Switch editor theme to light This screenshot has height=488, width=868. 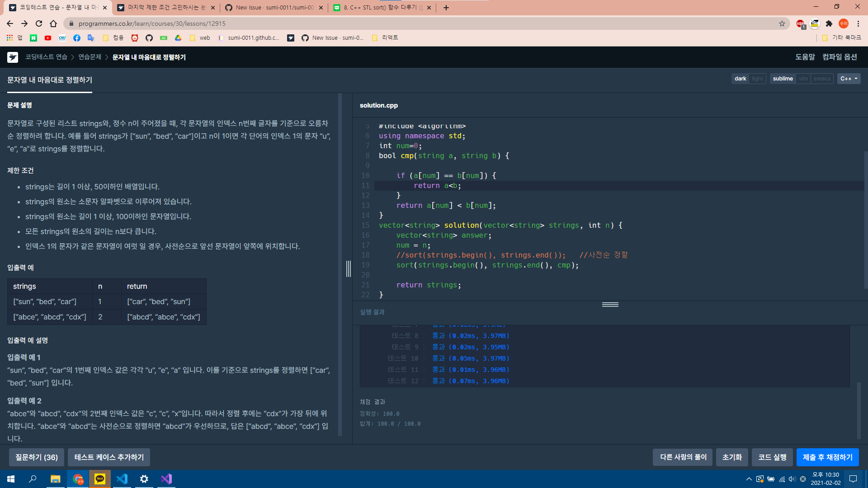[757, 79]
